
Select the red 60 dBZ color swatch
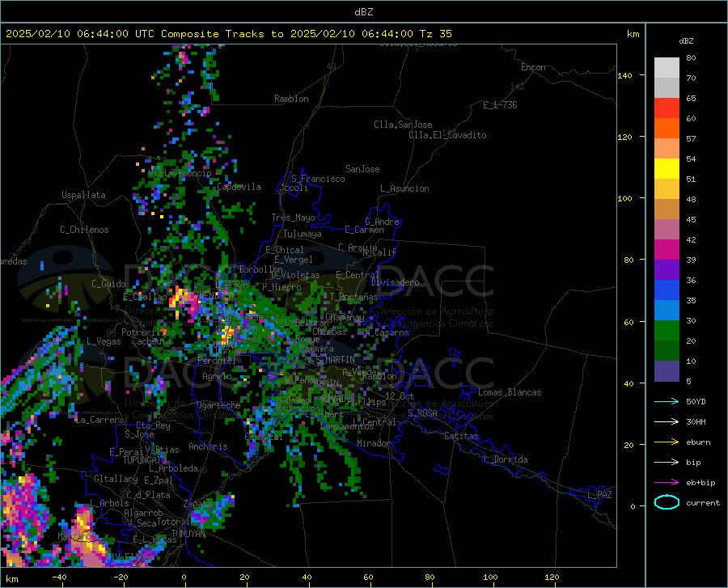pos(667,108)
